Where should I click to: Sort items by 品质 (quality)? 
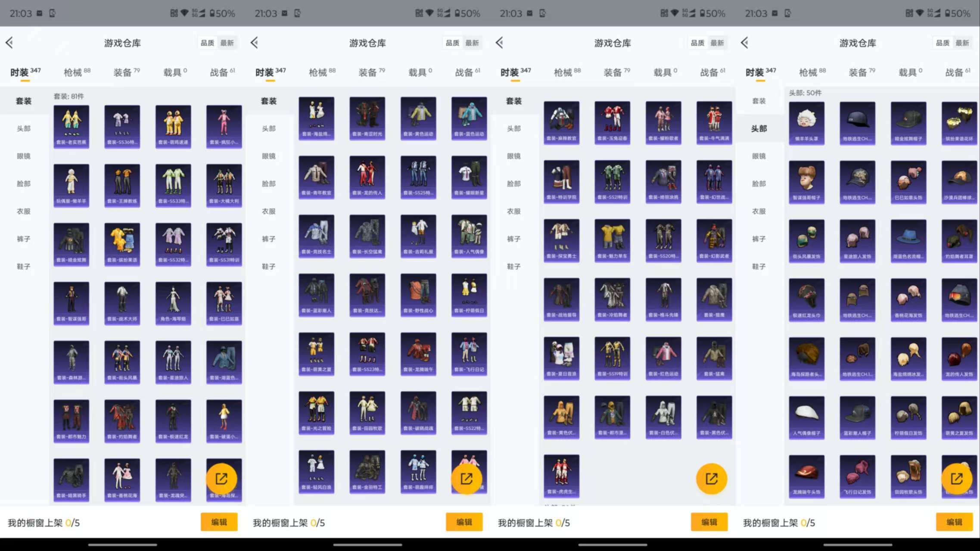[x=208, y=43]
